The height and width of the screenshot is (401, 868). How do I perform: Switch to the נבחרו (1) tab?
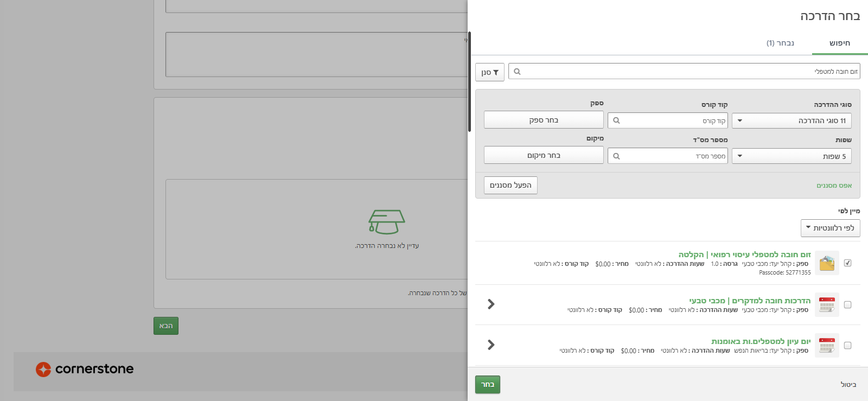780,43
